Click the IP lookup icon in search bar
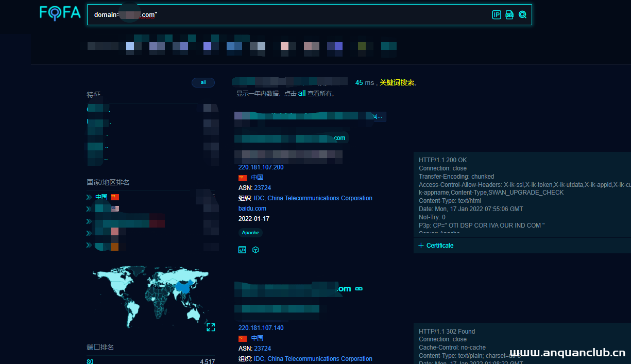Viewport: 631px width, 364px height. [x=497, y=15]
